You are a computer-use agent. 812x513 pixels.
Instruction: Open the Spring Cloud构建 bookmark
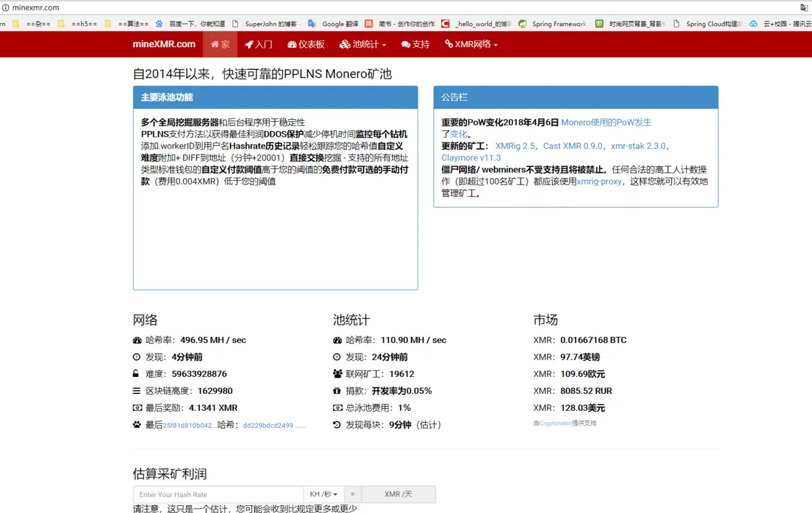[707, 24]
